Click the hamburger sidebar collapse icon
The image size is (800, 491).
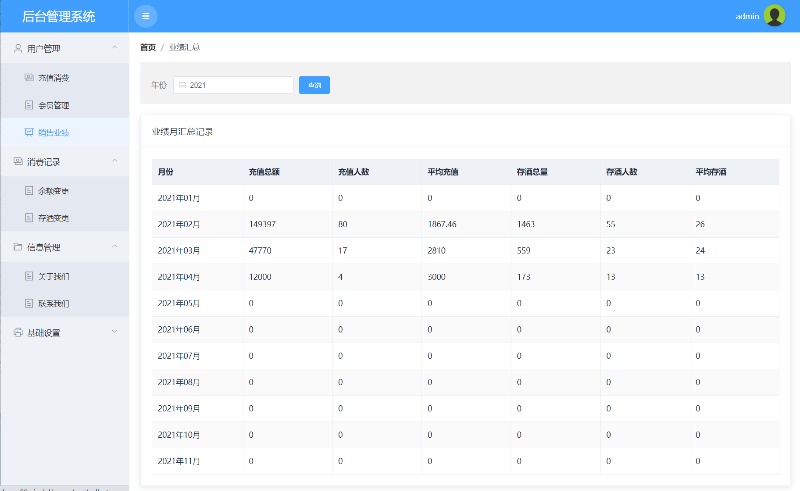point(146,16)
